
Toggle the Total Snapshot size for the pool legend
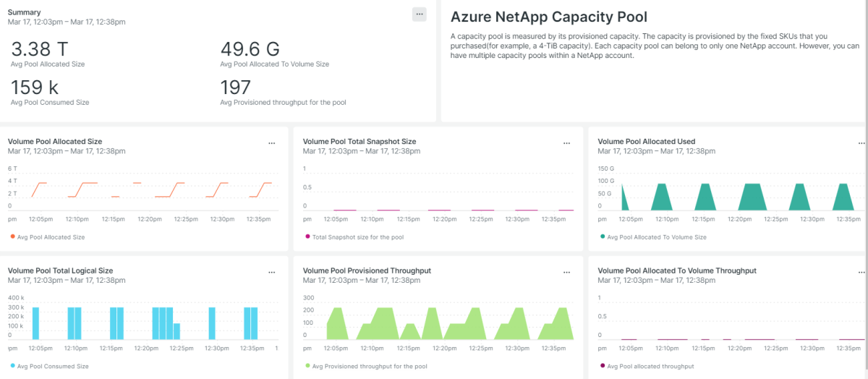(x=354, y=237)
